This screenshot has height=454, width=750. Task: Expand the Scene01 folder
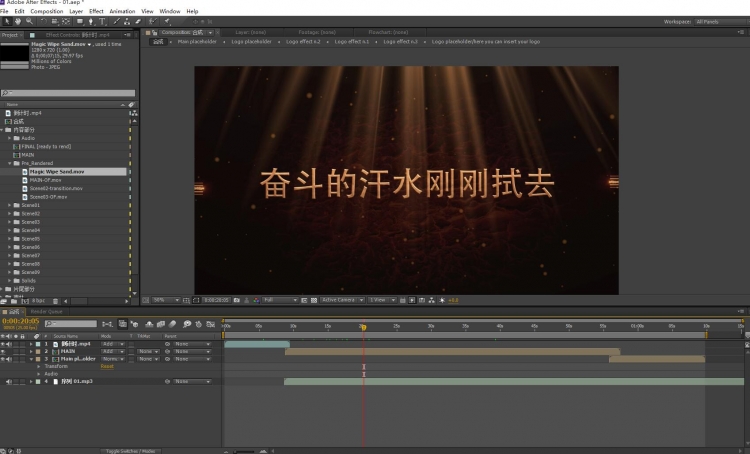click(x=10, y=205)
